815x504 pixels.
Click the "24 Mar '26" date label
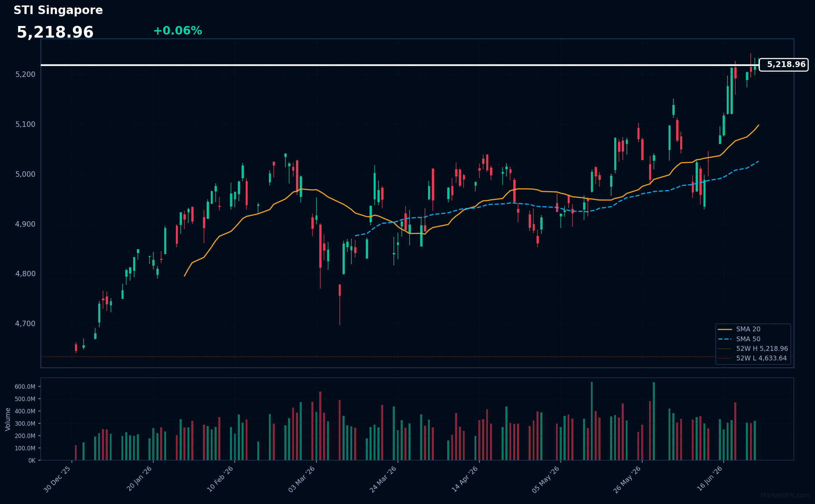[x=383, y=479]
